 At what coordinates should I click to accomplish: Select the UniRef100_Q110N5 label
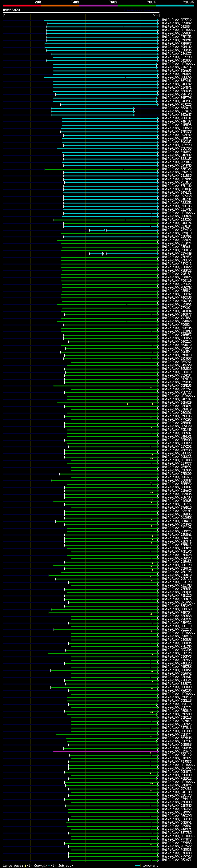(176, 210)
